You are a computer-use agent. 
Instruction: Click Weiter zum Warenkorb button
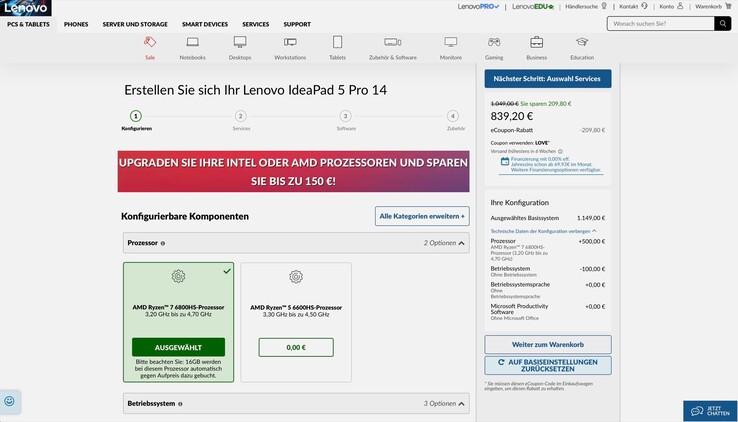(548, 344)
